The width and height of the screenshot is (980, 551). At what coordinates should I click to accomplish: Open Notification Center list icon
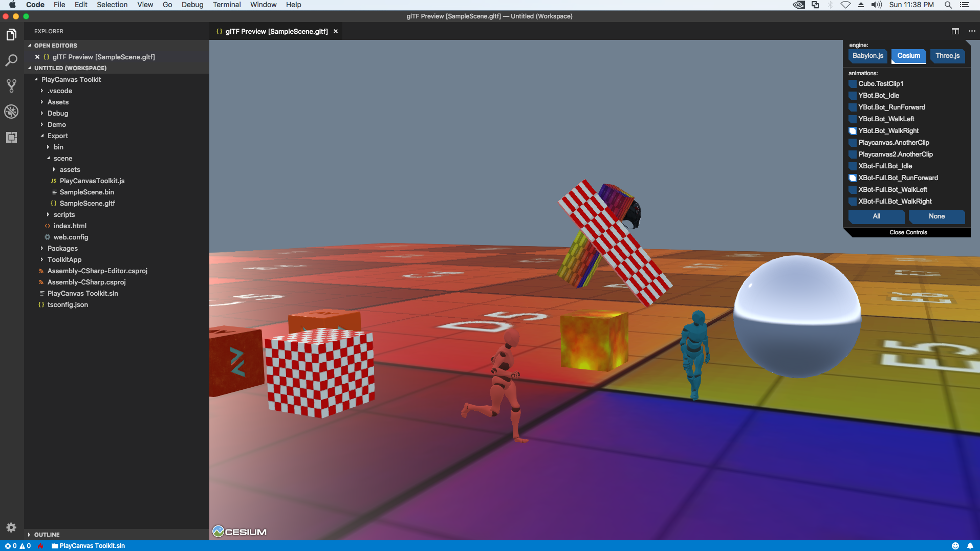click(x=965, y=5)
